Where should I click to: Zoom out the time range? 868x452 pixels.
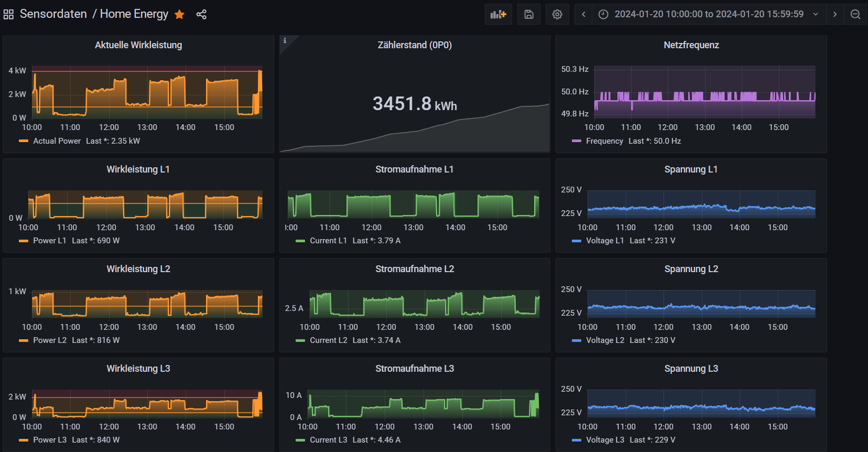pos(855,14)
